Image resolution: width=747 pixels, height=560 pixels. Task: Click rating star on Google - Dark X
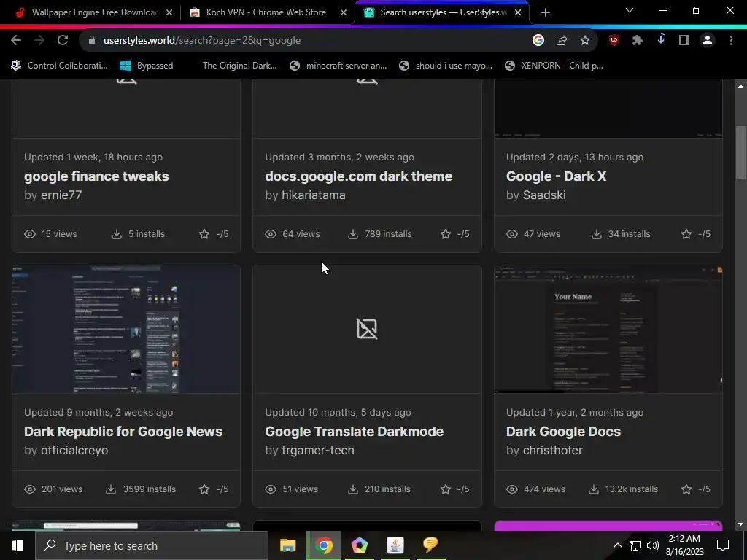point(686,234)
